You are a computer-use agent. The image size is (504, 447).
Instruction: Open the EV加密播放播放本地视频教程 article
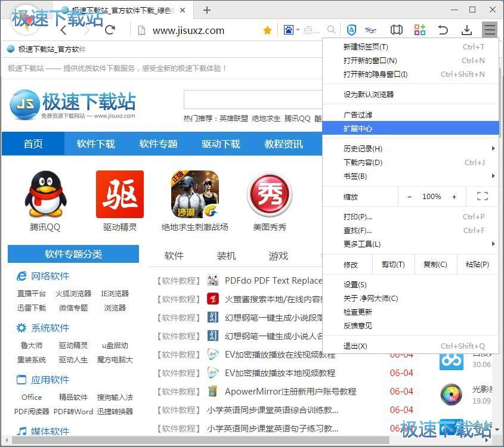[x=280, y=373]
